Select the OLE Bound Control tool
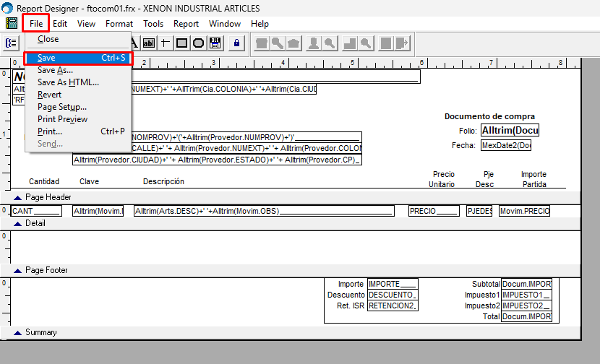600x364 pixels. pos(215,43)
